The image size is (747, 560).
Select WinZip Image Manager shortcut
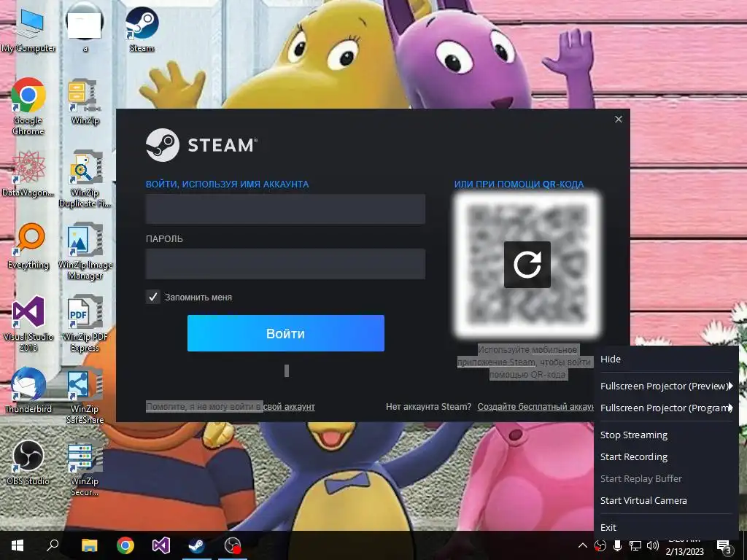(x=85, y=252)
